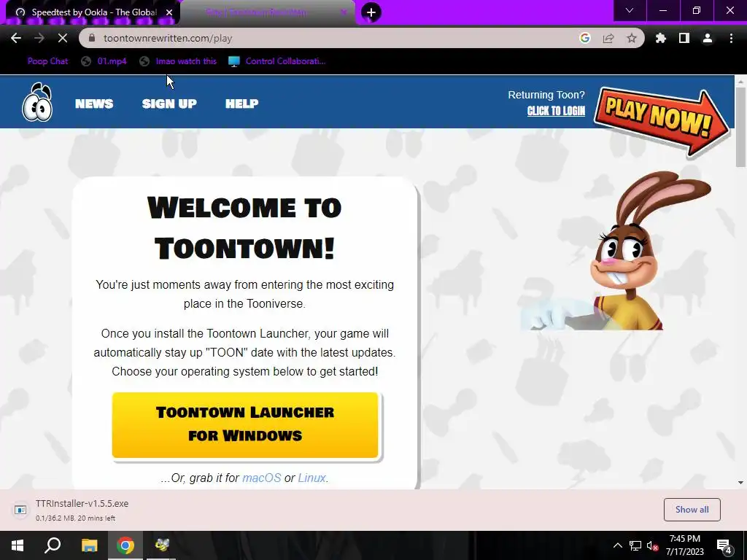Open the Control Collaborati... bookmark
747x560 pixels.
coord(277,61)
